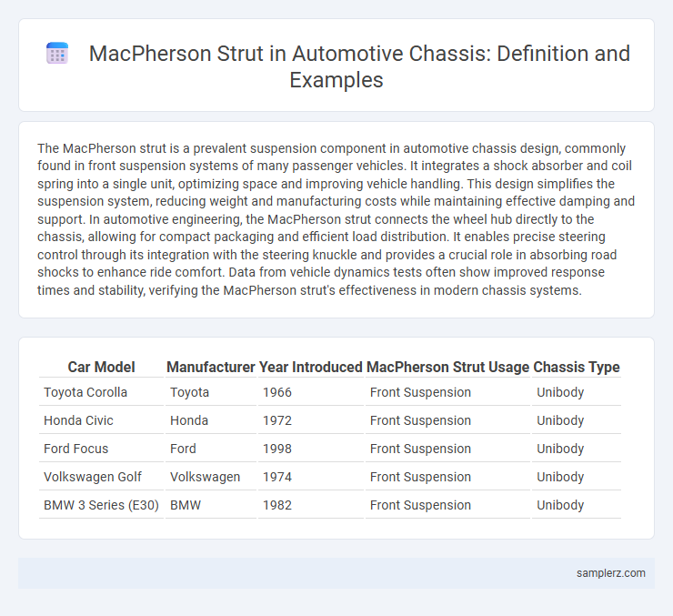Click the MacPherson Strut Usage column header
This screenshot has width=673, height=616.
(x=447, y=367)
